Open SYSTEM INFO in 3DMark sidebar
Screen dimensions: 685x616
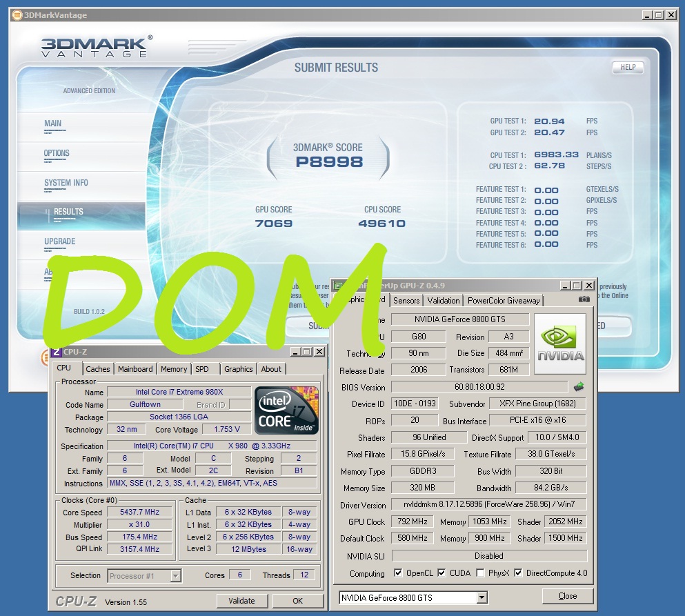coord(66,183)
